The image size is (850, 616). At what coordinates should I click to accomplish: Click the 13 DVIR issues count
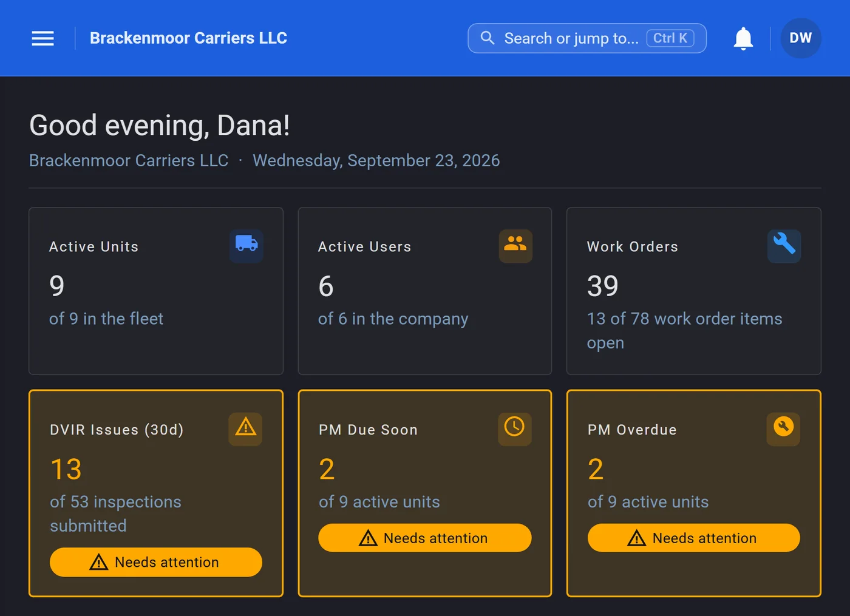tap(66, 469)
